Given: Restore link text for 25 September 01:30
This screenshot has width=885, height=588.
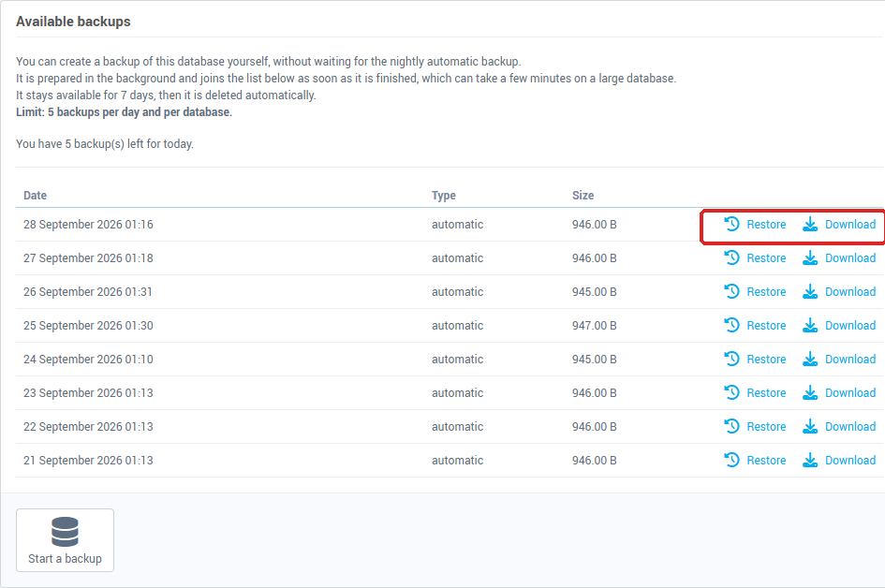Looking at the screenshot, I should (766, 326).
